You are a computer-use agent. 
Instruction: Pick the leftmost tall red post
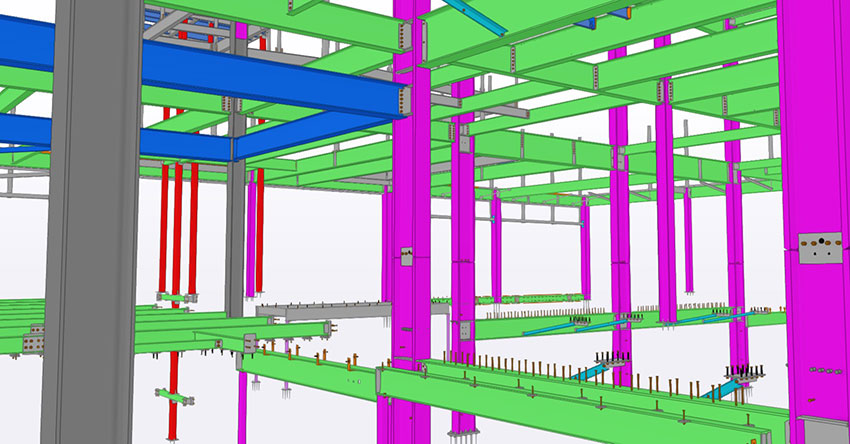click(x=164, y=230)
